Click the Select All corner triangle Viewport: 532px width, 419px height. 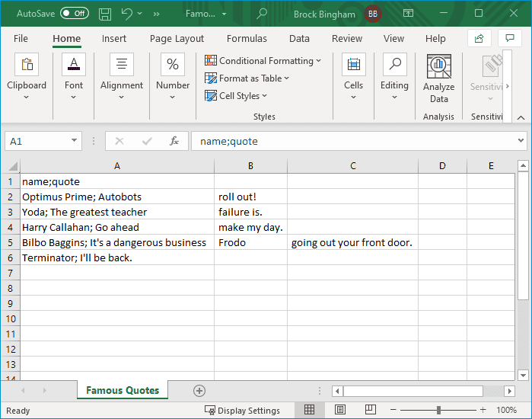(13, 166)
